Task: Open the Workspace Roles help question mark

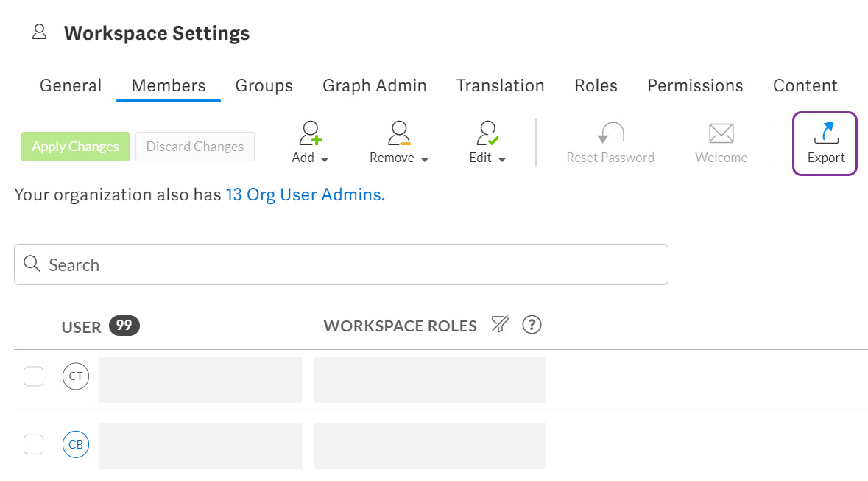Action: coord(532,325)
